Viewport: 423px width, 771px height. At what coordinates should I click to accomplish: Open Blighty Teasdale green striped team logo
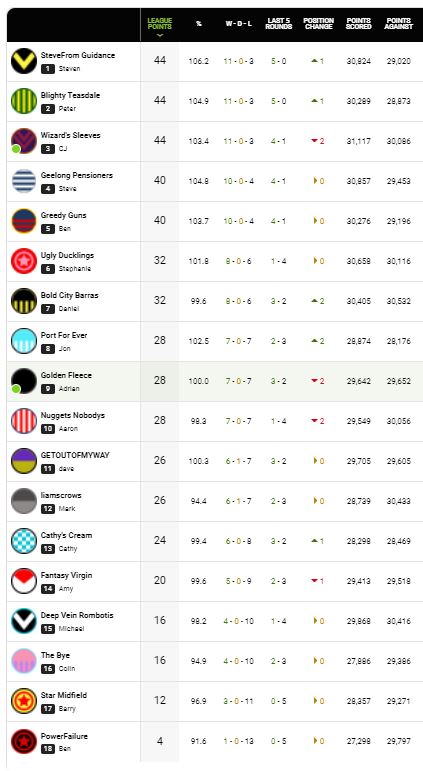(x=24, y=101)
